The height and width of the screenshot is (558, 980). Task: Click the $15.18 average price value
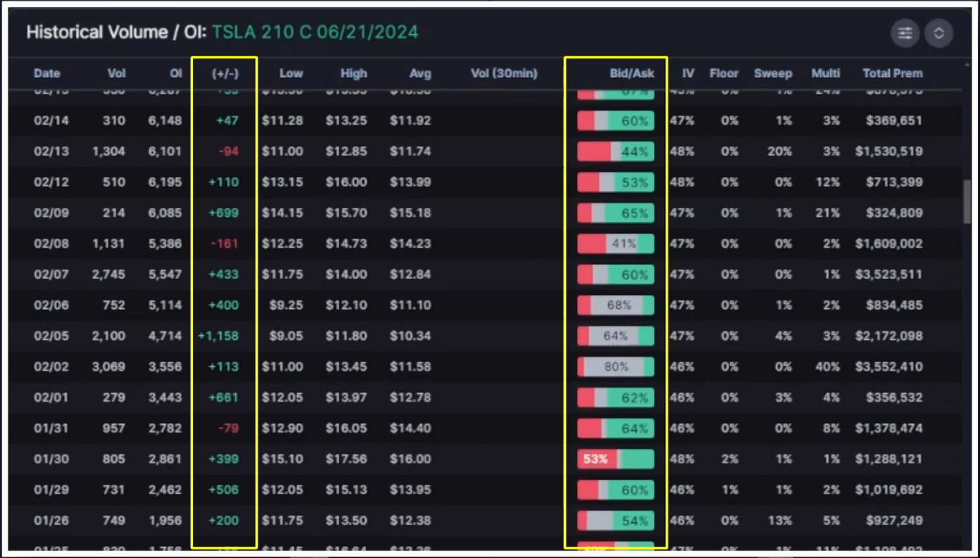(x=410, y=213)
